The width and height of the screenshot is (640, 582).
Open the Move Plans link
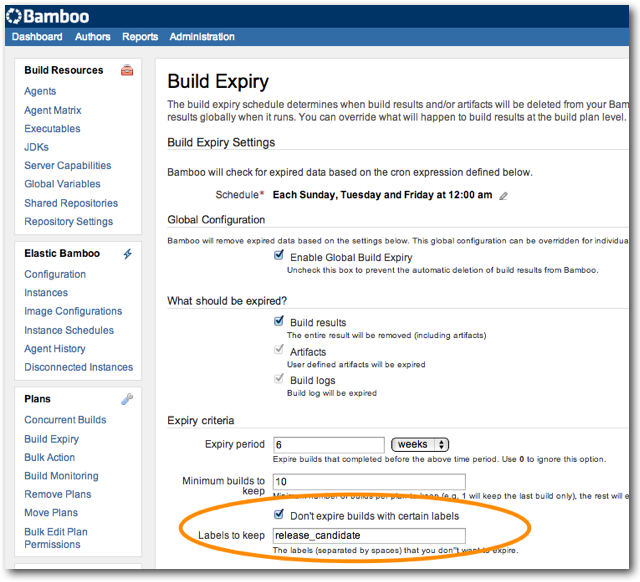pyautogui.click(x=51, y=513)
